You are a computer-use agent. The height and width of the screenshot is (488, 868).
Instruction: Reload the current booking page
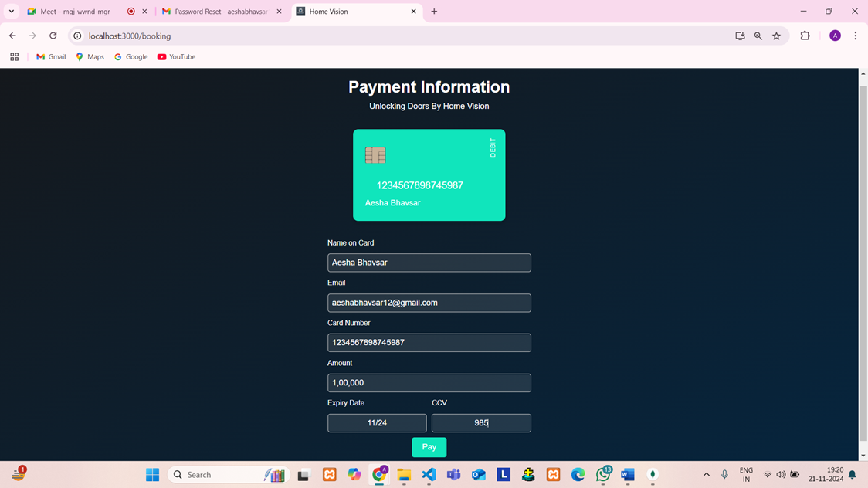point(53,36)
